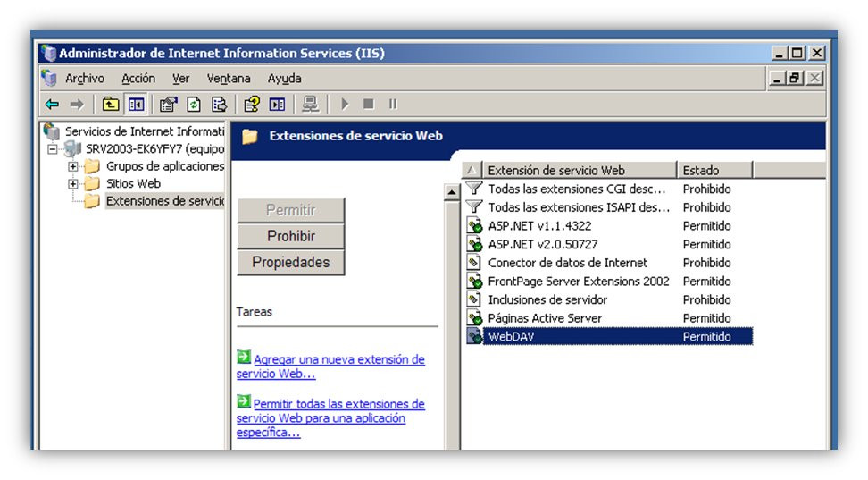Expand the Sitios Web node
Image resolution: width=868 pixels, height=480 pixels.
point(72,183)
